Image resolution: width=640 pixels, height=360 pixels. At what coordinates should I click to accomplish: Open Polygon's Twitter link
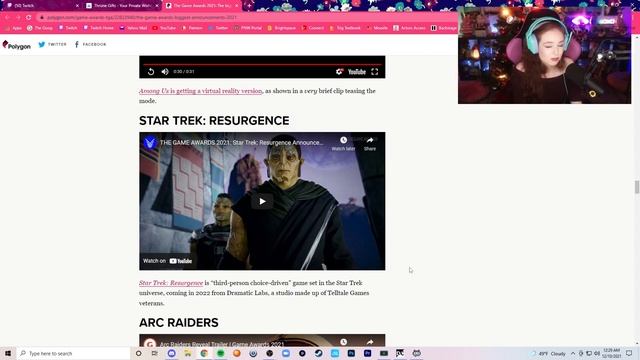pyautogui.click(x=52, y=44)
